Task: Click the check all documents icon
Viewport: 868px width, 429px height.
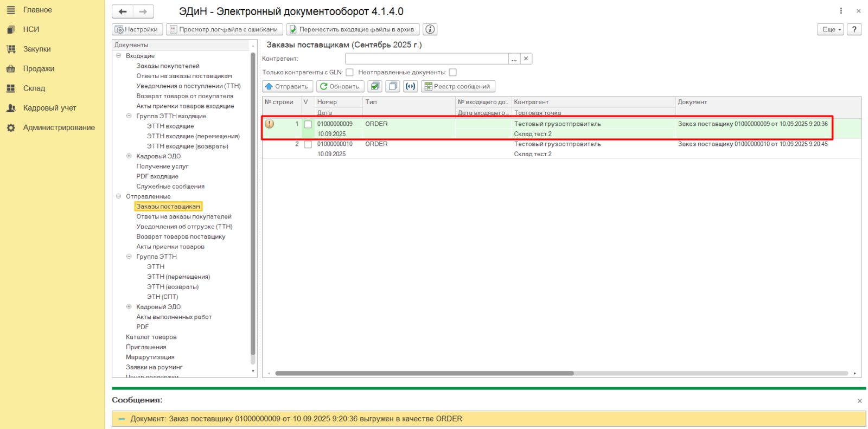Action: 374,86
